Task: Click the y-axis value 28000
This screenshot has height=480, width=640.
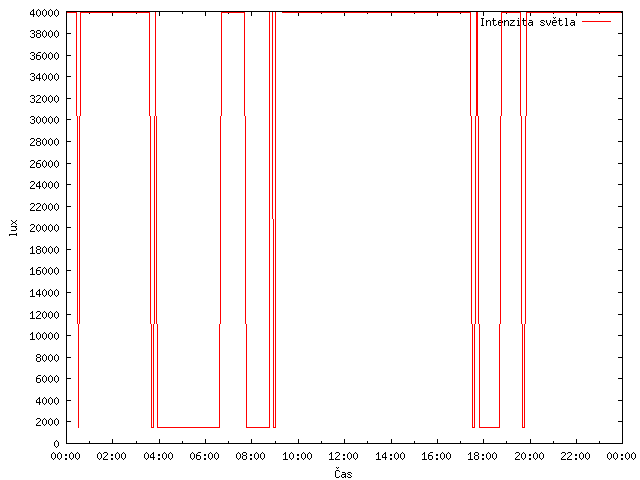Action: (x=44, y=142)
